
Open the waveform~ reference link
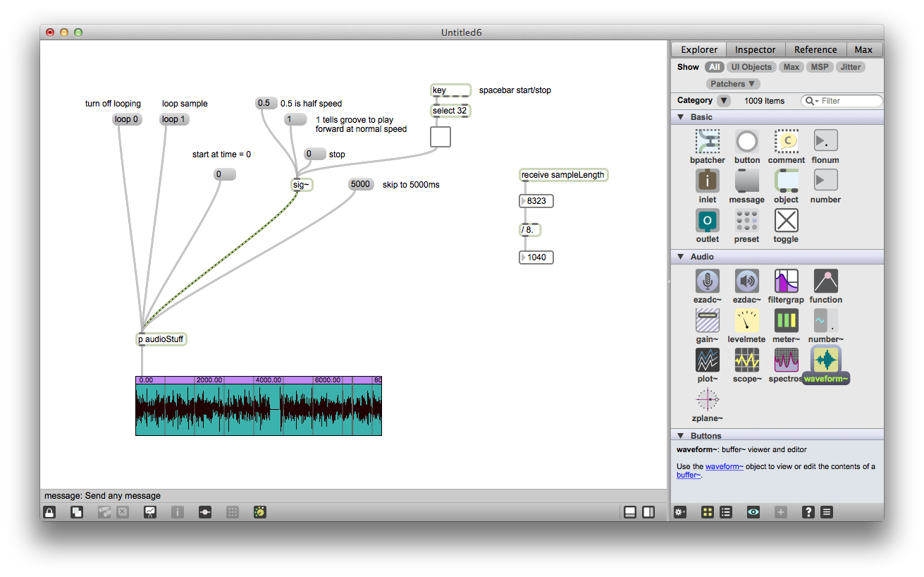coord(725,466)
